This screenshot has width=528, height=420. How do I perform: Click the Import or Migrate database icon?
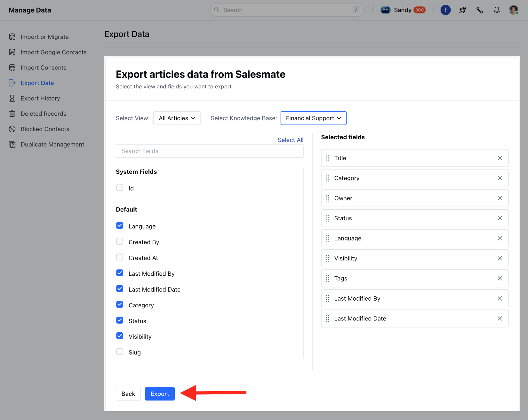pyautogui.click(x=12, y=37)
